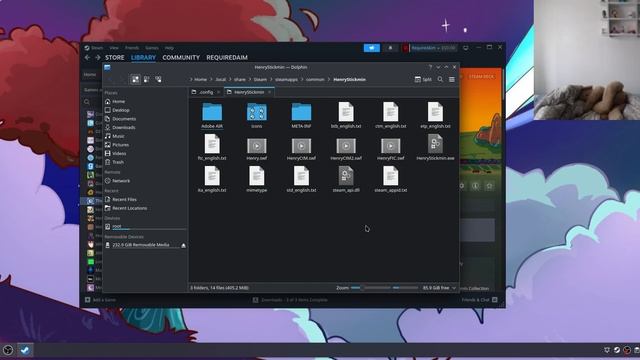
Task: Open COMMUNITY section in Steam window
Action: [181, 58]
